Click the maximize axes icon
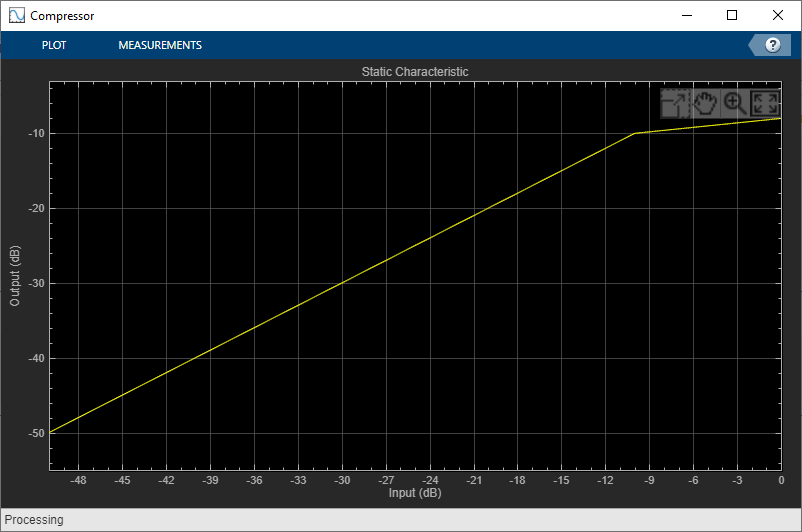The width and height of the screenshot is (802, 532). 675,103
